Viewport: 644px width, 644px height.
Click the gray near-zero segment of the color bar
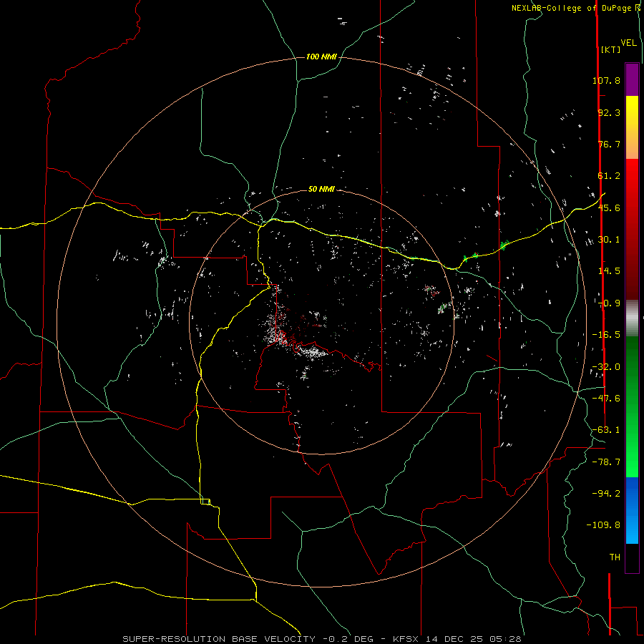pyautogui.click(x=632, y=318)
